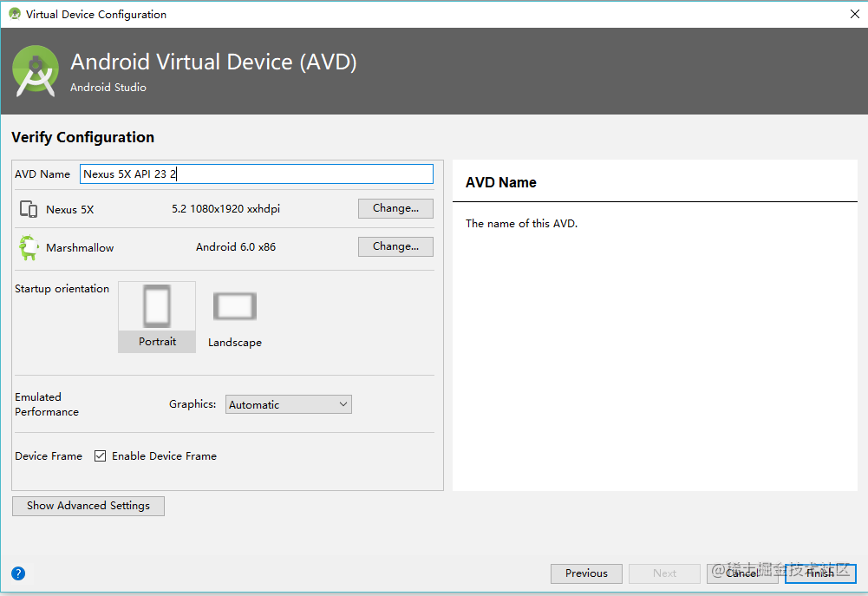Click Finish to create the AVD
868x596 pixels.
819,573
